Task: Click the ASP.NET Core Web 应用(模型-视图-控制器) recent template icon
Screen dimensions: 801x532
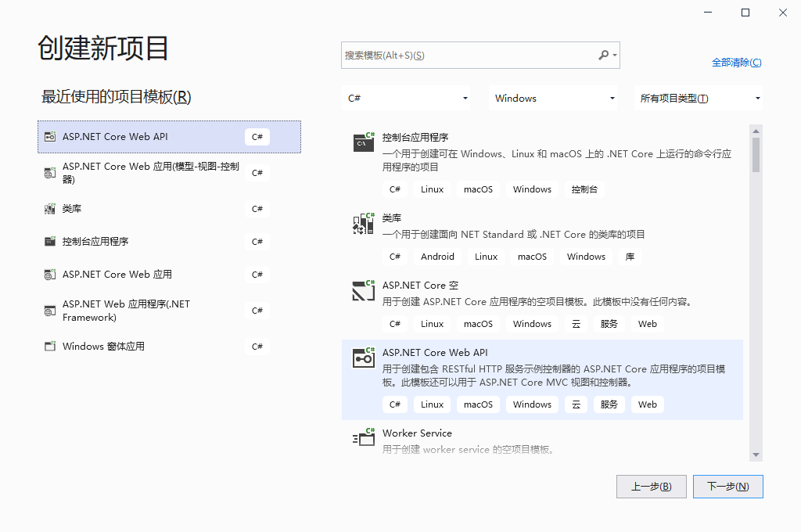Action: click(50, 173)
